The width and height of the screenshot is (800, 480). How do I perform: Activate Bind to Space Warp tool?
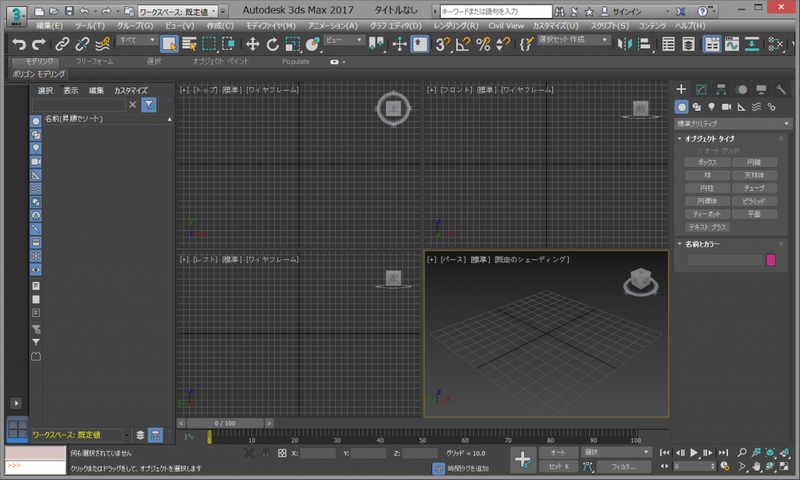point(102,44)
